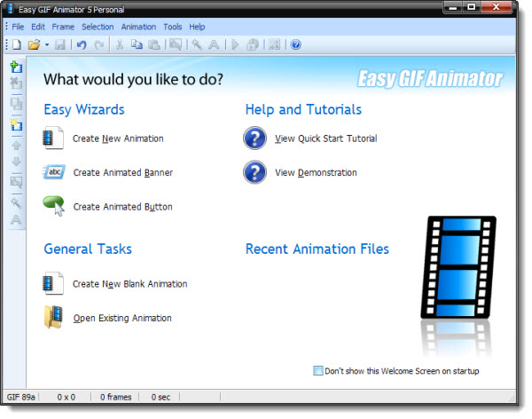The width and height of the screenshot is (532, 419).
Task: Click the Insert Blank Frame sidebar icon
Action: coord(16,125)
